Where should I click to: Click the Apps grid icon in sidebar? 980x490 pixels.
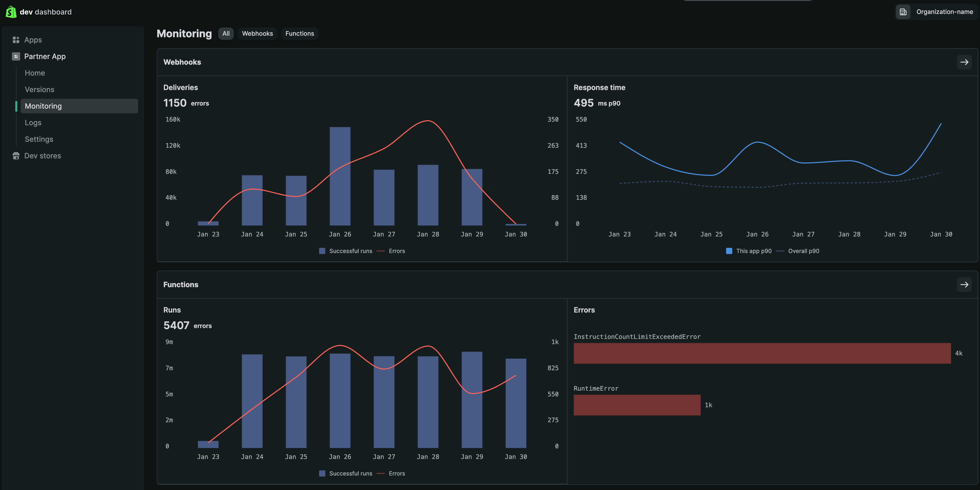(x=16, y=40)
